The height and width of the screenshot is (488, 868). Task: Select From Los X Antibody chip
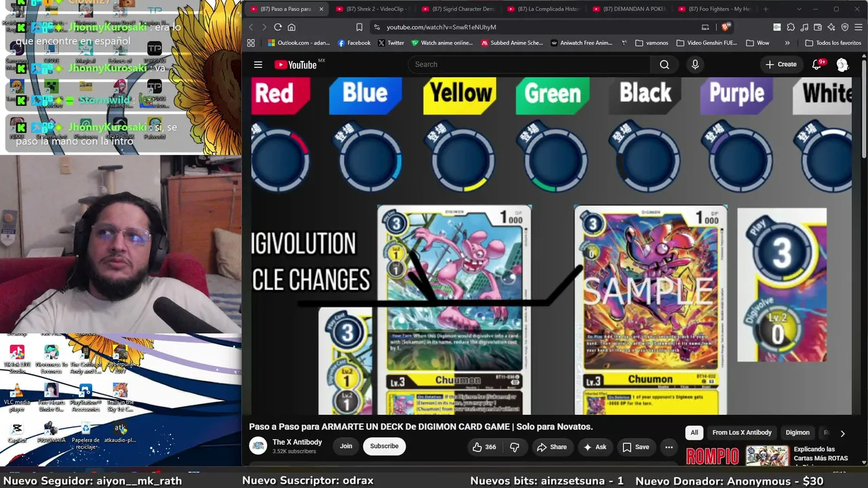(742, 432)
